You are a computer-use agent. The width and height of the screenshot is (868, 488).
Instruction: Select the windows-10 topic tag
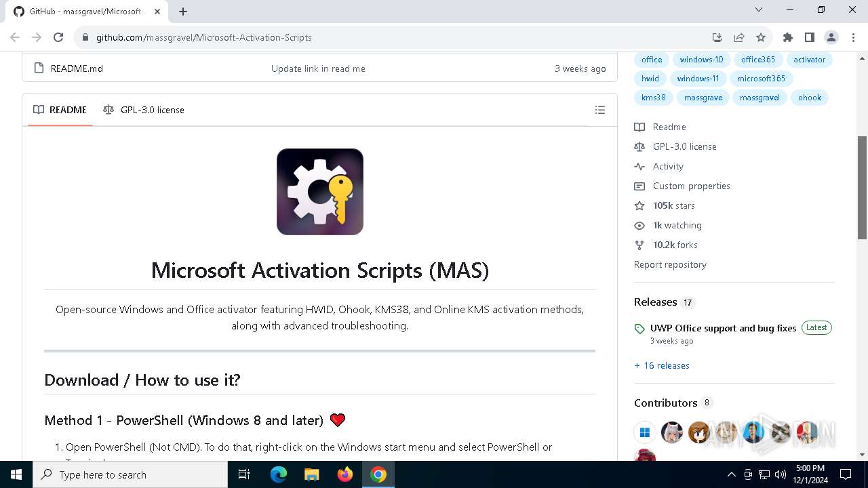click(x=701, y=60)
